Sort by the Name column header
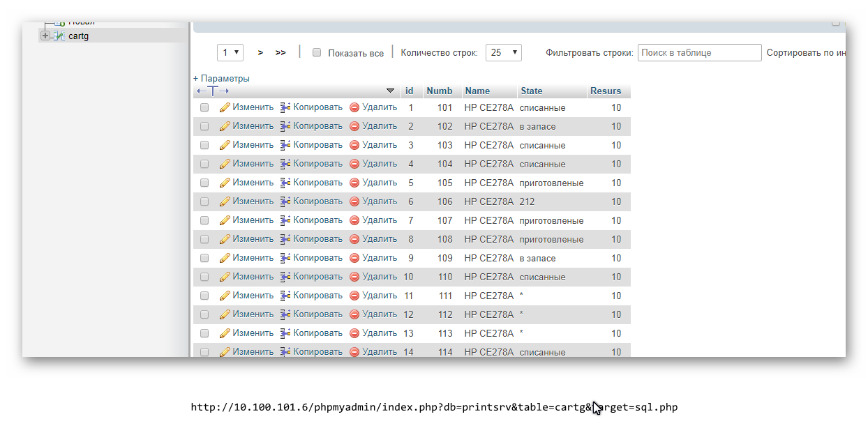Image resolution: width=868 pixels, height=435 pixels. (478, 91)
